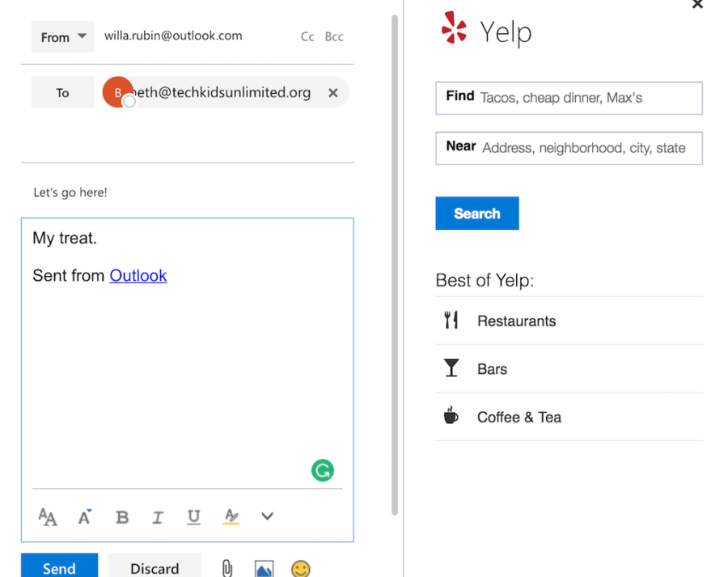728x577 pixels.
Task: Open the font color tool
Action: click(84, 516)
